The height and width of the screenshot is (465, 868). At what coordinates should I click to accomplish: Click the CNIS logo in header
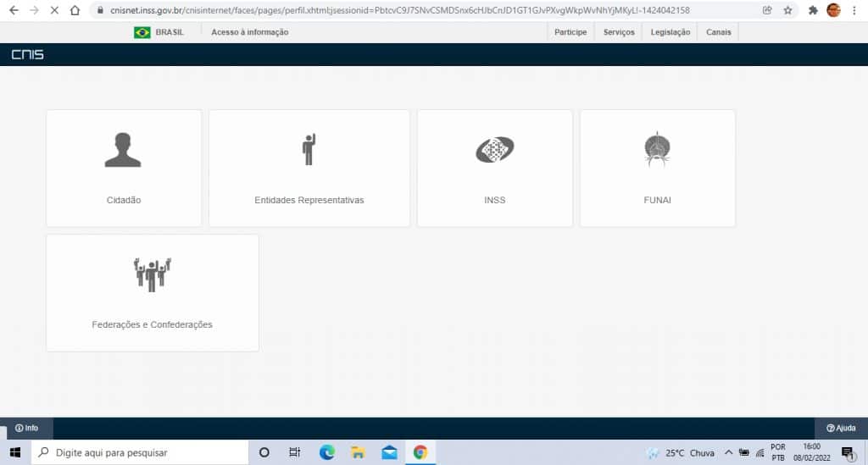28,54
